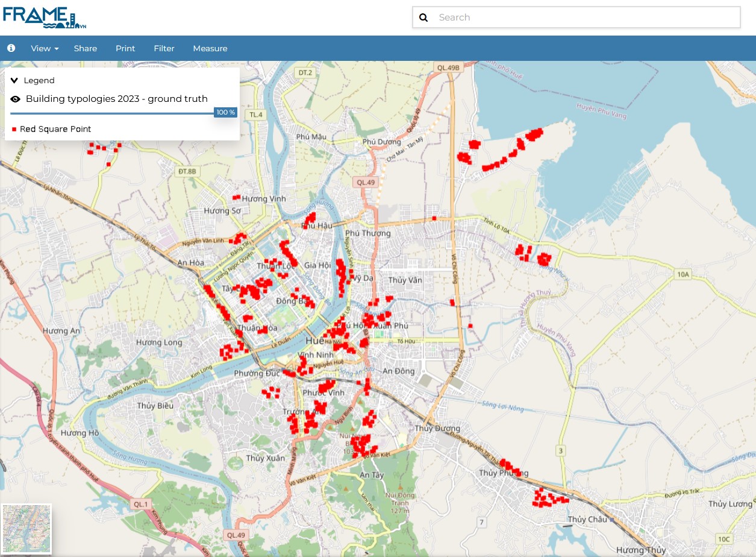
Task: Activate the Measure tool
Action: 210,48
